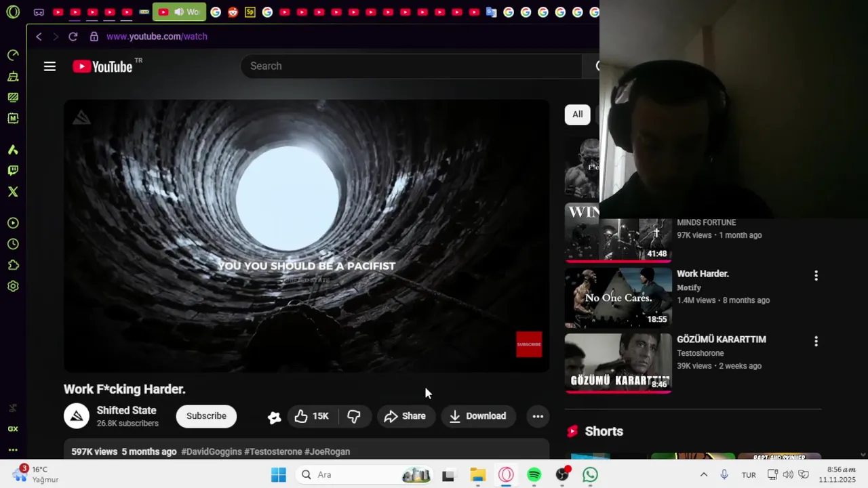The height and width of the screenshot is (488, 868).
Task: View site security lock icon
Action: pyautogui.click(x=94, y=37)
